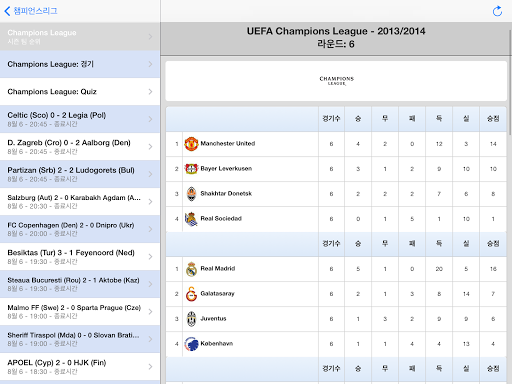Select the Shakhtar Donetsk crest icon

pos(191,194)
